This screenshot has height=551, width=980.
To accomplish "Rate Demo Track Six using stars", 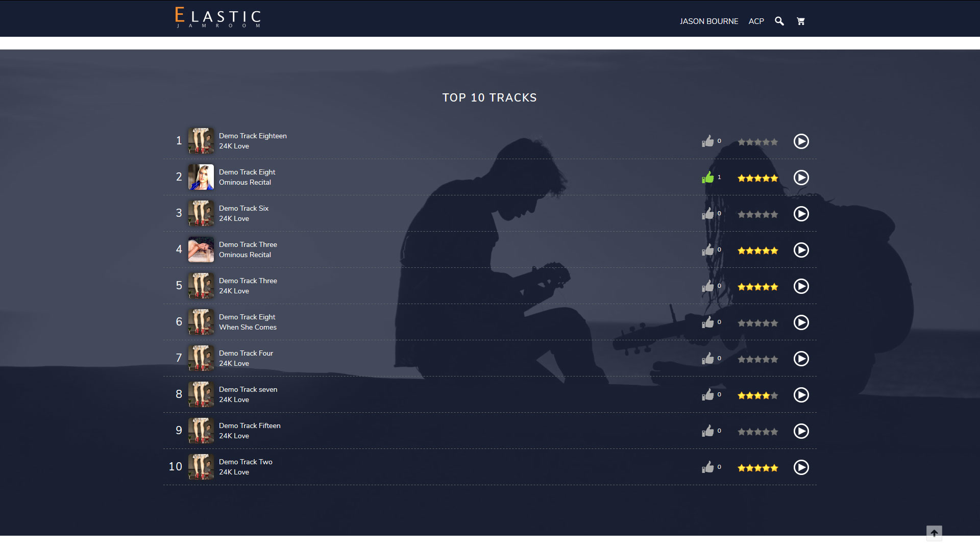I will tap(757, 214).
